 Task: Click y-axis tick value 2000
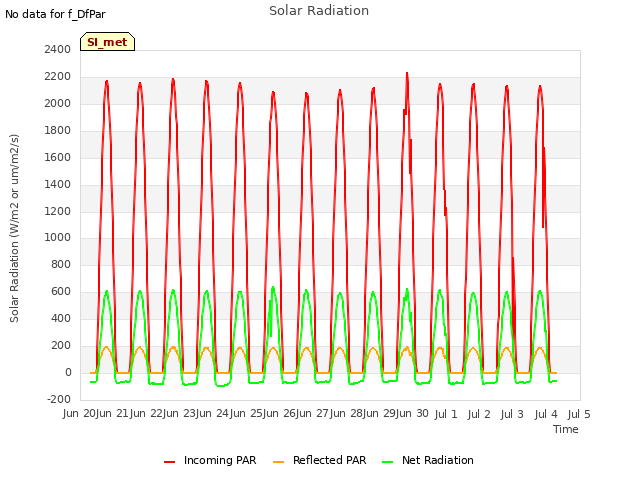point(58,103)
